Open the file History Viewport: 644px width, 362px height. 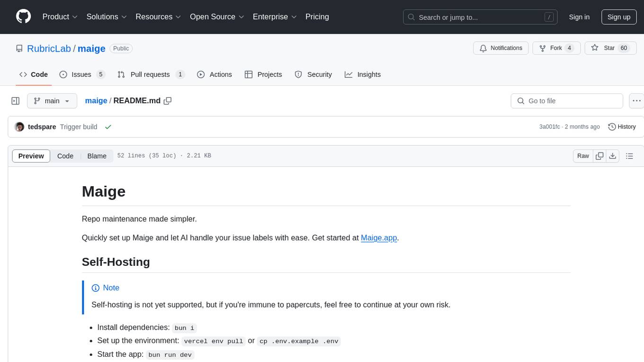click(x=622, y=127)
